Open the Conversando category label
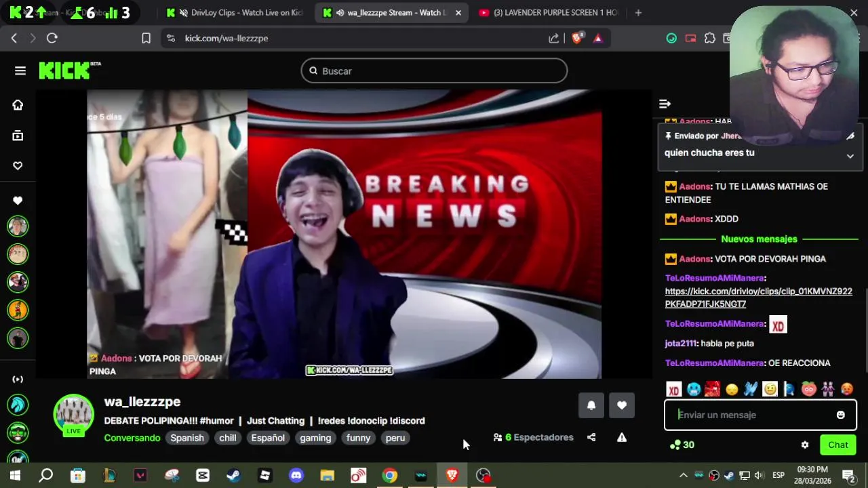 pos(132,438)
